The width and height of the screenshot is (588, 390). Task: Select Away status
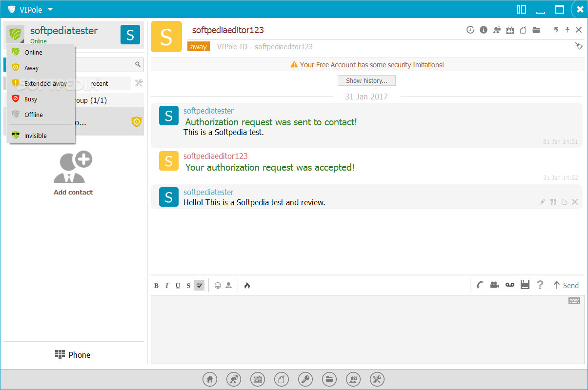pyautogui.click(x=41, y=68)
